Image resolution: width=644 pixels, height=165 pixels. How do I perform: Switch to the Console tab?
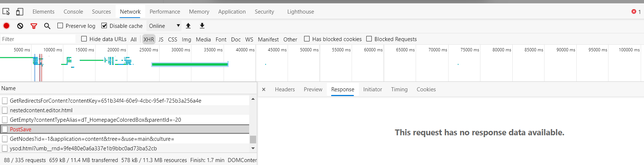[73, 12]
